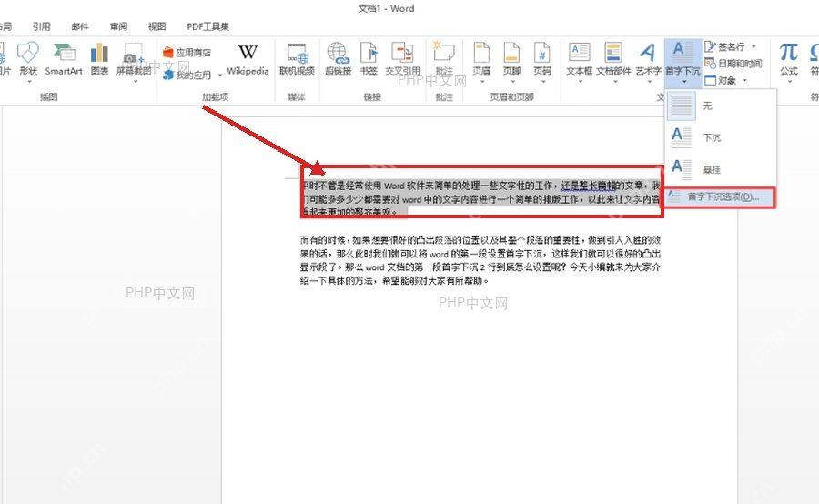Expand the 屏幕截图 dropdown arrow
The height and width of the screenshot is (504, 819).
(135, 82)
